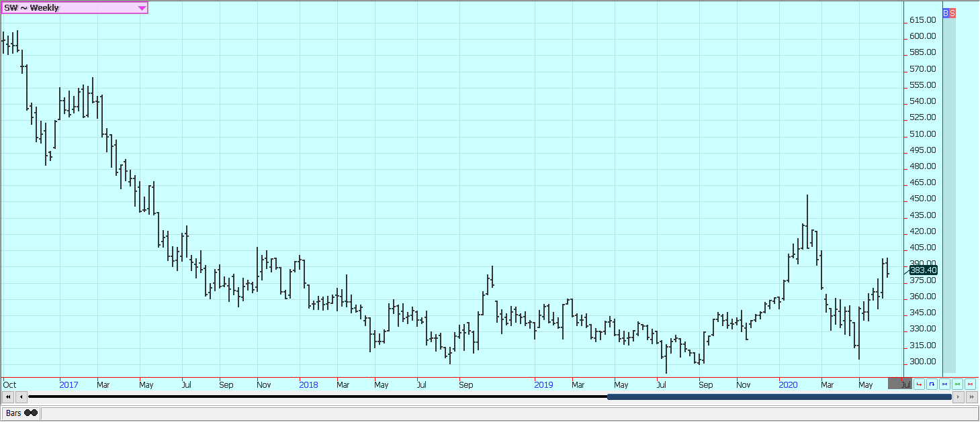
Task: Click the 2018 year label on time axis
Action: [309, 385]
